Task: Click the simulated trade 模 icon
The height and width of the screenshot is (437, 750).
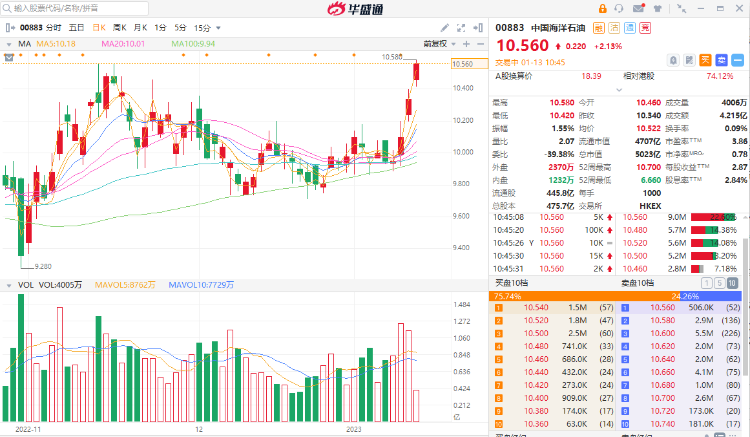Action: (689, 60)
